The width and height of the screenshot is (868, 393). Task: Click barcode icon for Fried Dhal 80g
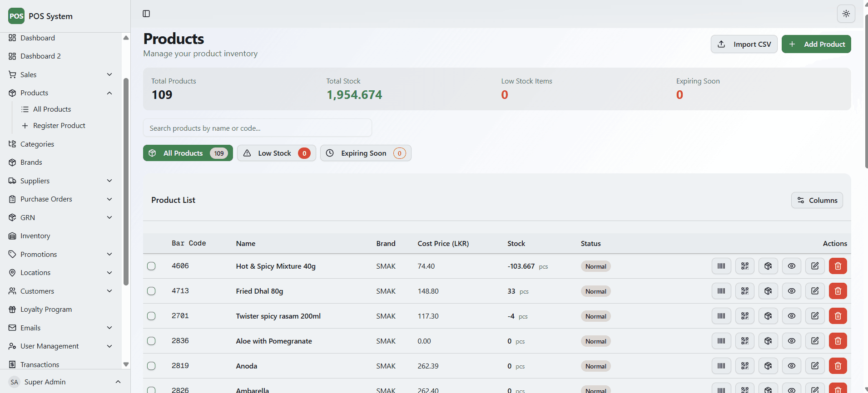coord(721,291)
